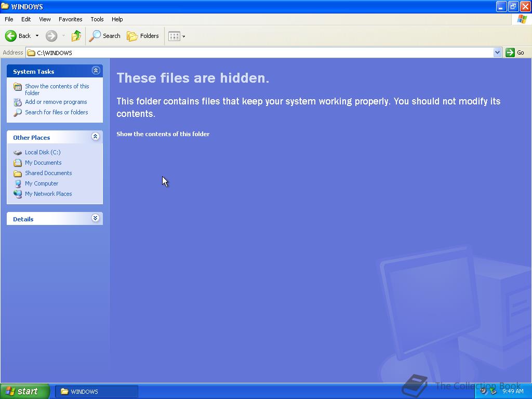Click 'Show the contents of this folder' link

[x=163, y=134]
